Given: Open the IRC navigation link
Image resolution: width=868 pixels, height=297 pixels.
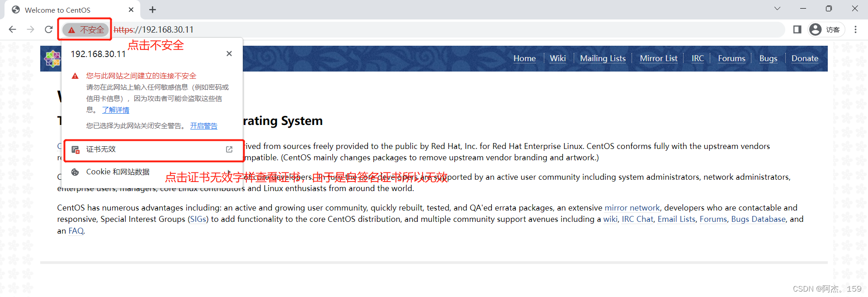Looking at the screenshot, I should tap(698, 58).
